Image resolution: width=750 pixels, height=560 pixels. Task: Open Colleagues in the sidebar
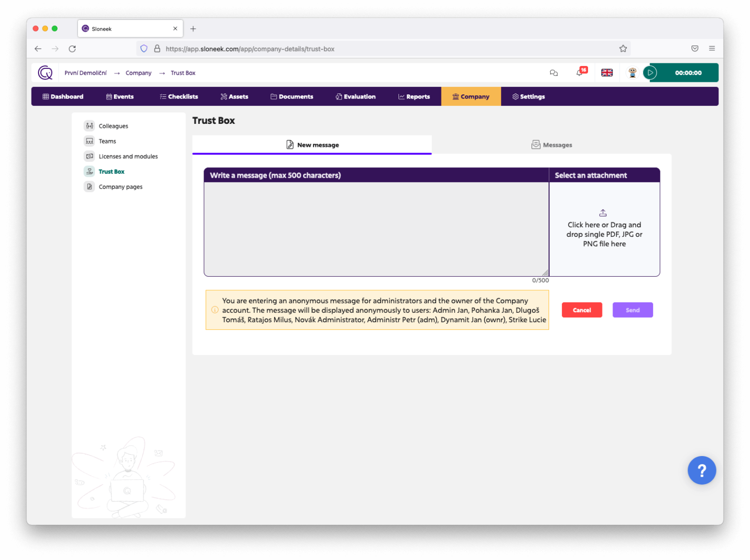tap(113, 126)
